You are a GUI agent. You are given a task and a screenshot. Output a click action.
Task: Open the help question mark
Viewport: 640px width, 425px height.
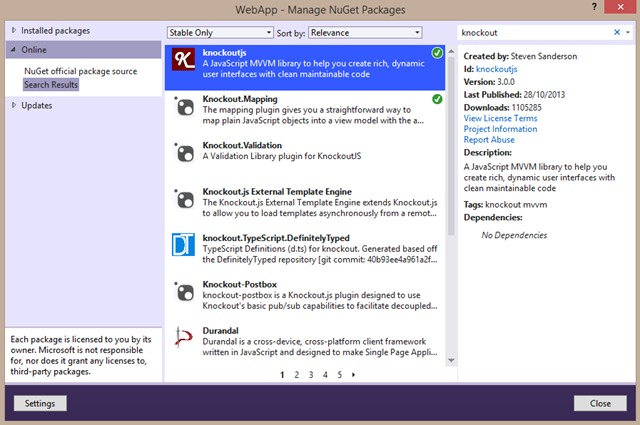click(x=594, y=7)
